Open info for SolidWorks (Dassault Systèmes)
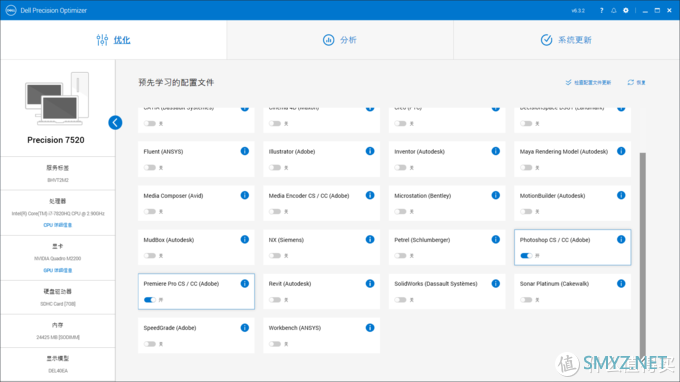 pyautogui.click(x=495, y=284)
